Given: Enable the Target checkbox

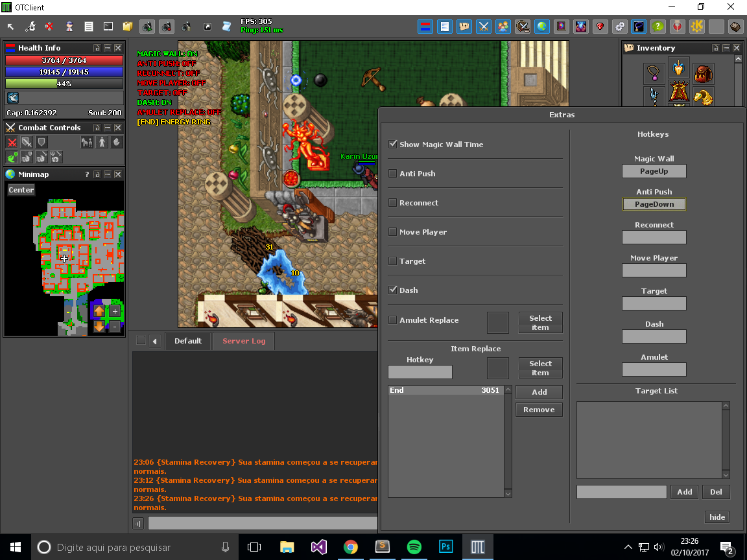Looking at the screenshot, I should click(392, 261).
